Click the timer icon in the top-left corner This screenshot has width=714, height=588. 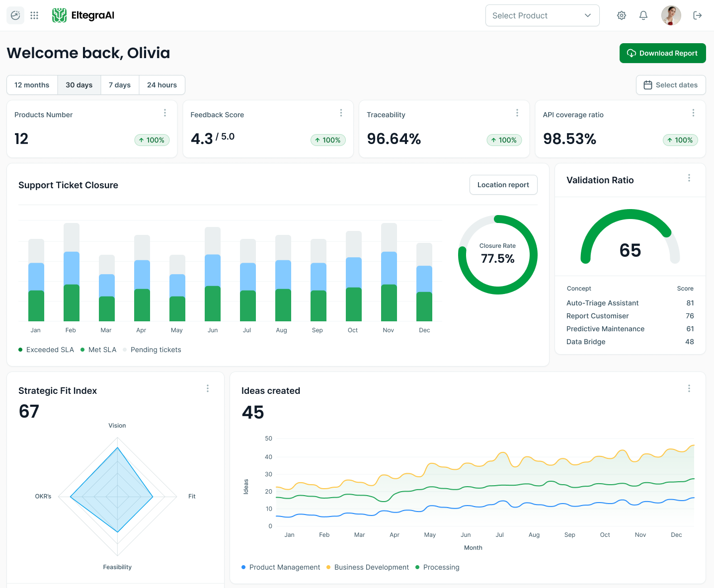tap(15, 15)
